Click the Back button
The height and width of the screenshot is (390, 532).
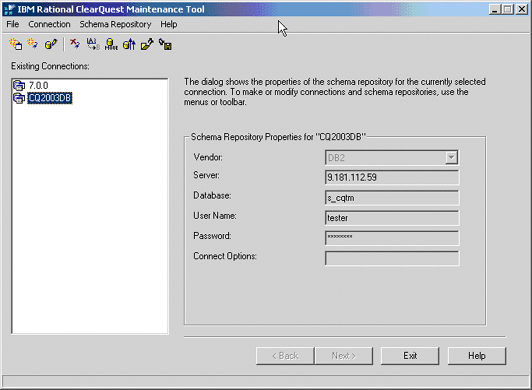(285, 356)
